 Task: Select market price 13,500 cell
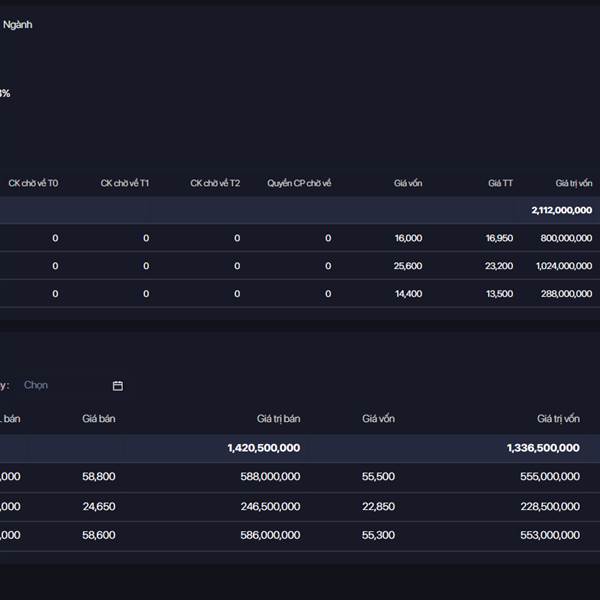pos(499,293)
